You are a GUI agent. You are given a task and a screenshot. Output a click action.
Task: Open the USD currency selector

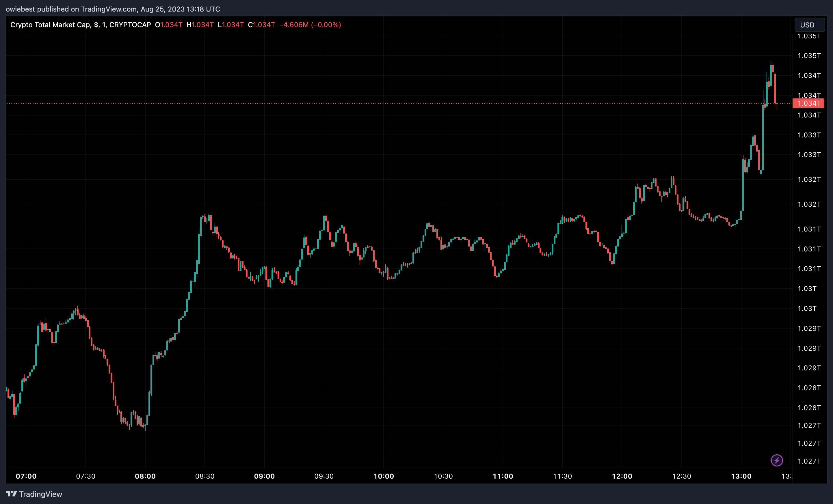[809, 25]
